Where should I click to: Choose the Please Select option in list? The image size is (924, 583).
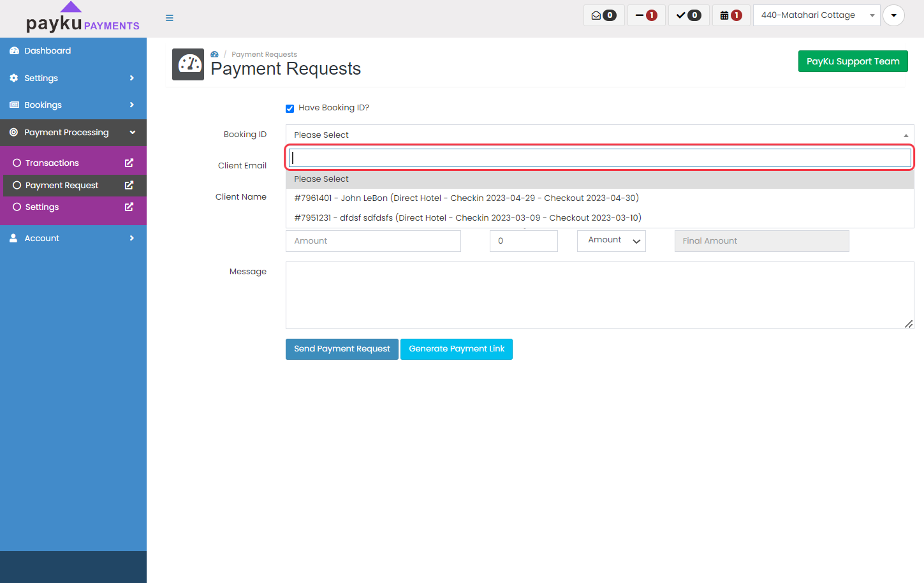(600, 179)
